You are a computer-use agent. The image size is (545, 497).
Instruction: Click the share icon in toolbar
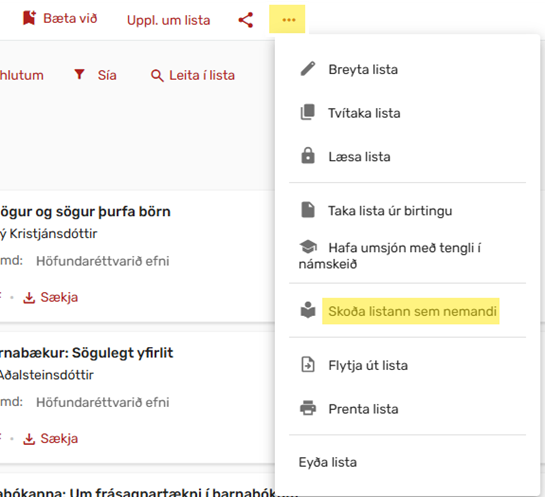(x=246, y=20)
